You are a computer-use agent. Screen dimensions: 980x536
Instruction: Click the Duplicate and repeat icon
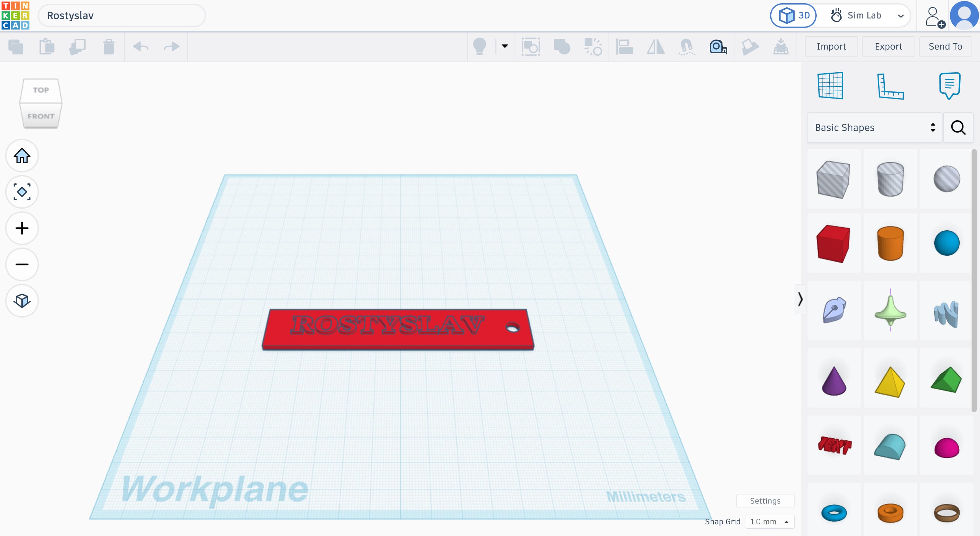[x=77, y=47]
